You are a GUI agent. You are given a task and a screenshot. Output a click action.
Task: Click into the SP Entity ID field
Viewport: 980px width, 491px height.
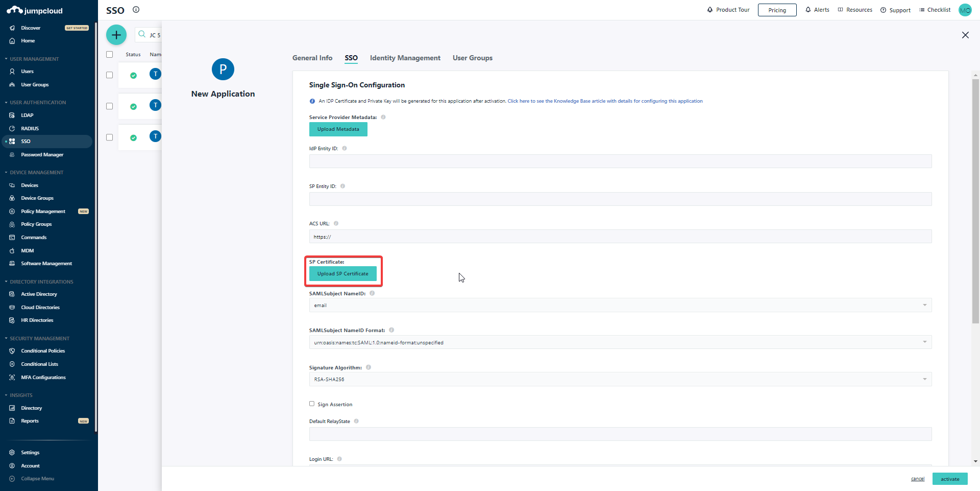(620, 199)
